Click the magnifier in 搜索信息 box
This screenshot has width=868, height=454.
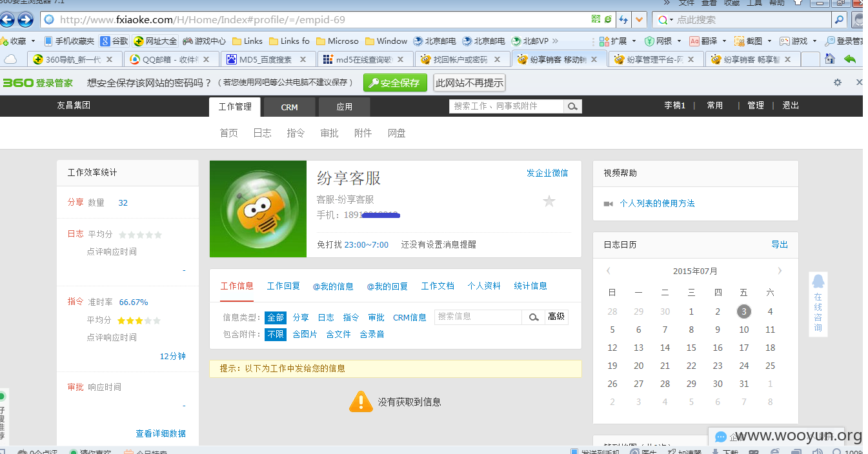[x=534, y=317]
